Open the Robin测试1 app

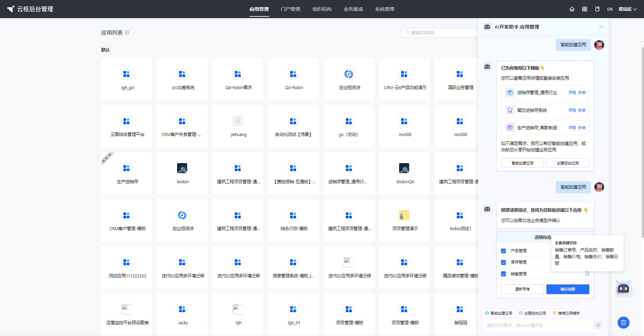[x=456, y=220]
